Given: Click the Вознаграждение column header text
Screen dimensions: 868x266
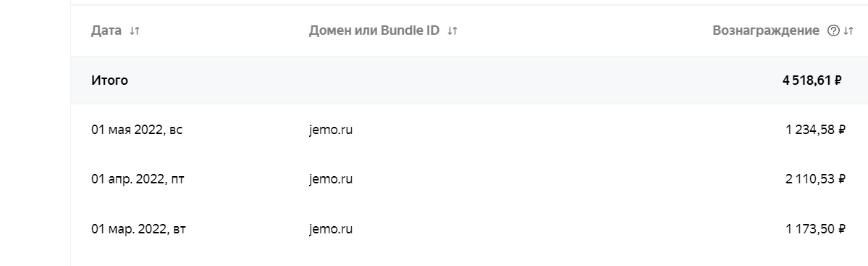Looking at the screenshot, I should click(x=766, y=31).
